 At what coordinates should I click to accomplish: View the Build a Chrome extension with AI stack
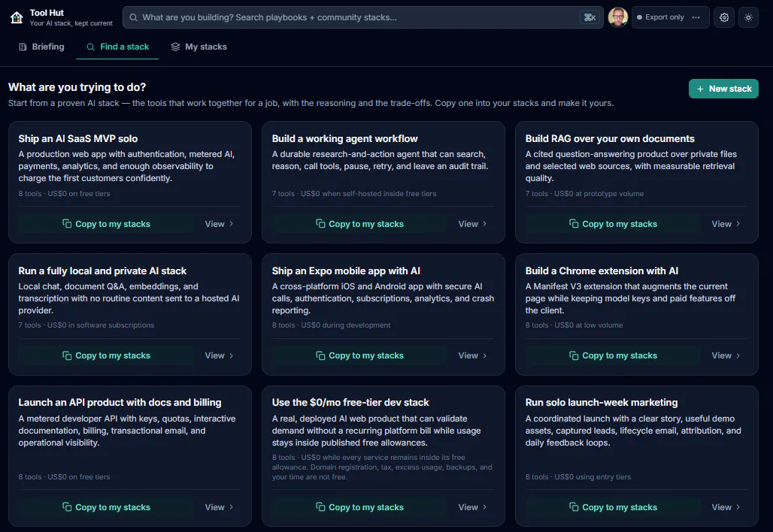point(726,355)
